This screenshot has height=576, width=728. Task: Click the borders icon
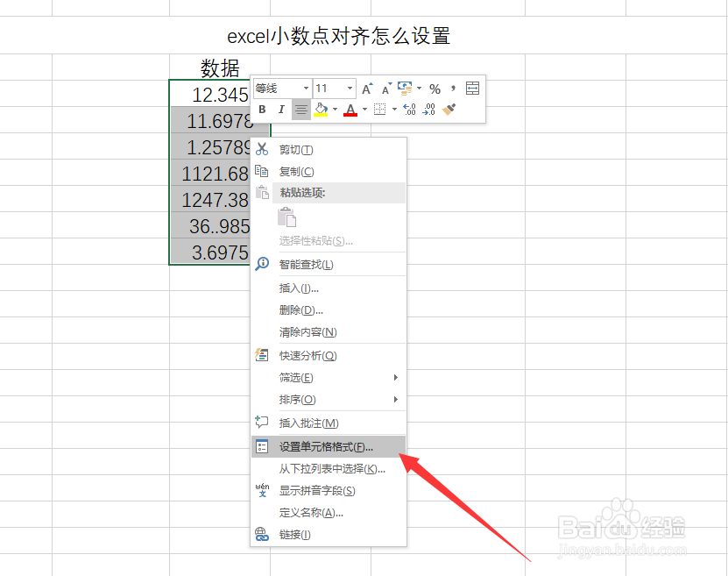[x=380, y=110]
